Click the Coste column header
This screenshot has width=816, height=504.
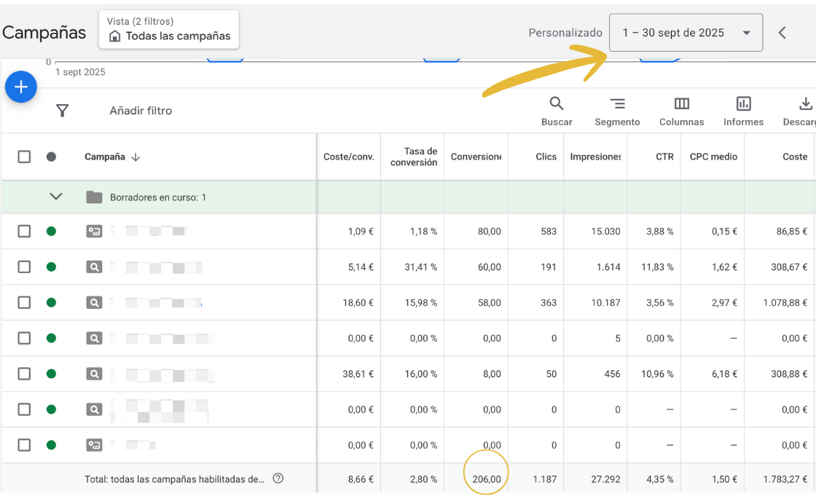[x=794, y=157]
